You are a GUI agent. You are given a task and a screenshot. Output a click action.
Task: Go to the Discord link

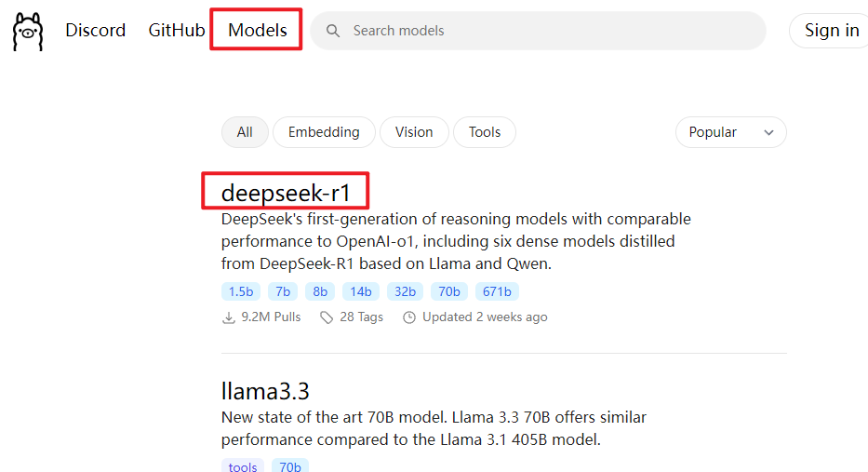pos(95,31)
